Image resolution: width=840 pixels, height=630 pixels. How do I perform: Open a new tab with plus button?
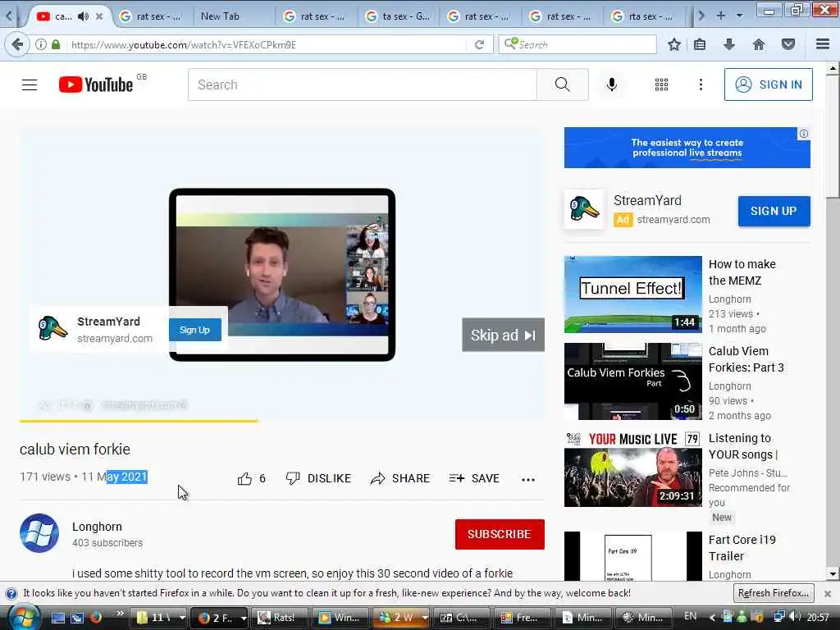720,16
